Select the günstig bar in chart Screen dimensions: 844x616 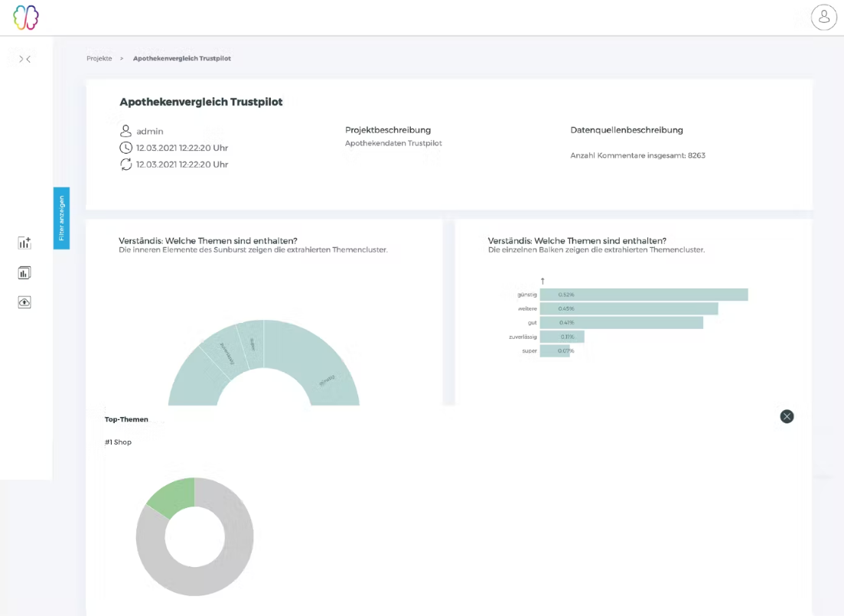(643, 295)
